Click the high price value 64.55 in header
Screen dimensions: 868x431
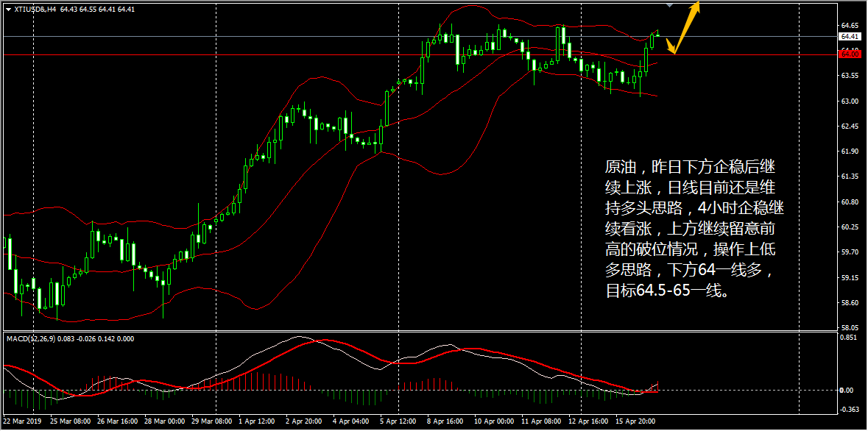(87, 10)
